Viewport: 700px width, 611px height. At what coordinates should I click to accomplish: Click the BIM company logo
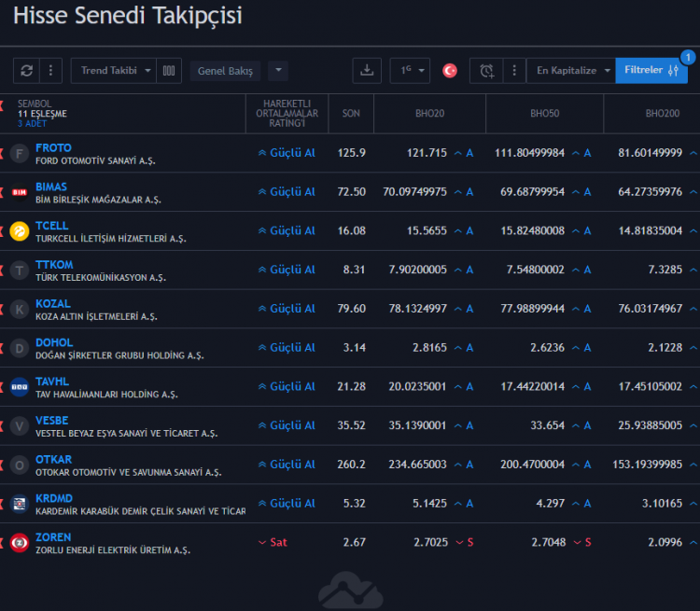point(20,192)
